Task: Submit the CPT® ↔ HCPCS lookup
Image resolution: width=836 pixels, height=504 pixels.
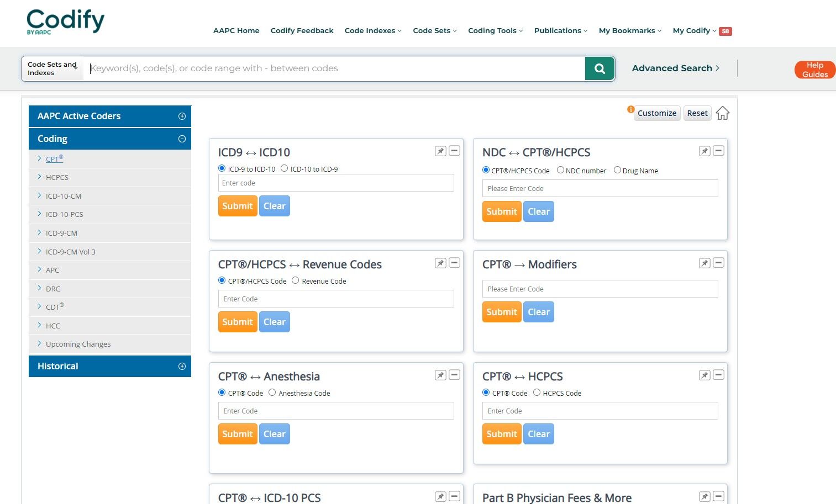Action: pyautogui.click(x=502, y=434)
